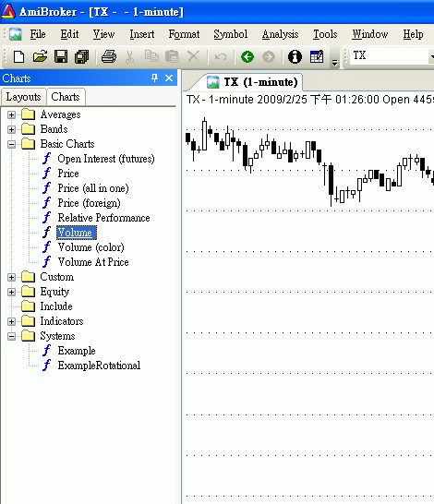Select the Example system item
The image size is (434, 504).
[77, 351]
